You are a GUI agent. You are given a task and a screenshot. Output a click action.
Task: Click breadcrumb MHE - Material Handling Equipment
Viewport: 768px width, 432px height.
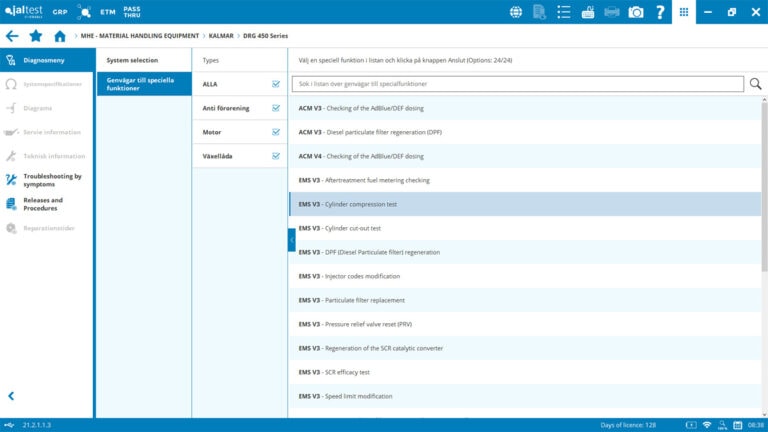[x=140, y=36]
